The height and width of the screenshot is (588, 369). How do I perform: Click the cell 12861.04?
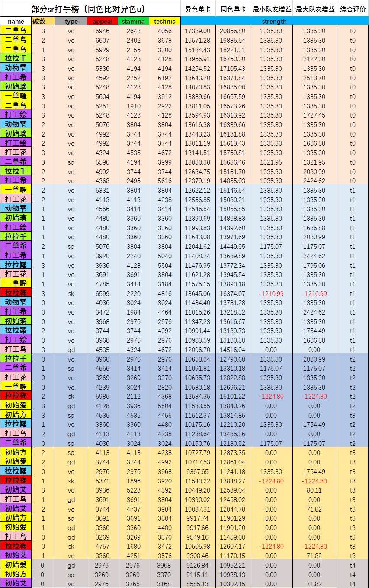[x=233, y=462]
